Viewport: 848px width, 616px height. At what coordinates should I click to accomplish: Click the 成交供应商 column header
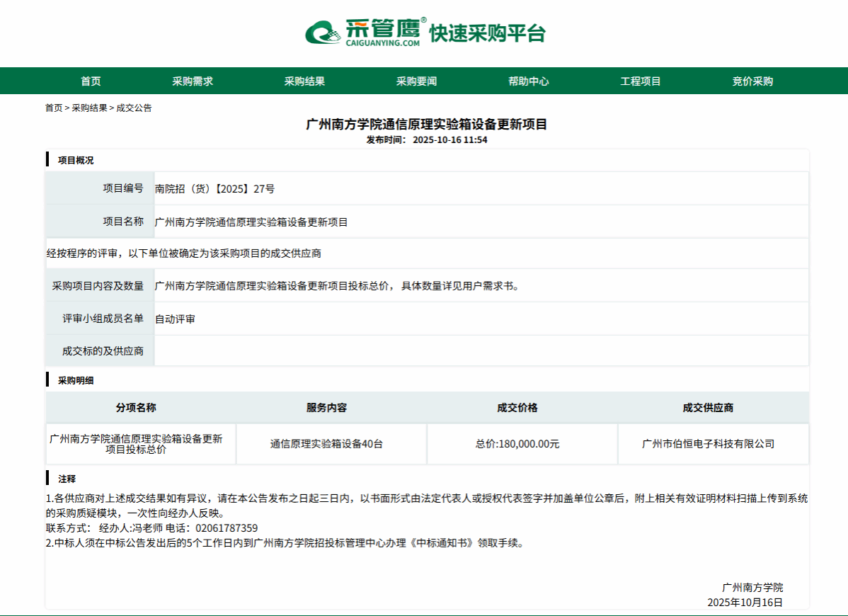tap(708, 408)
